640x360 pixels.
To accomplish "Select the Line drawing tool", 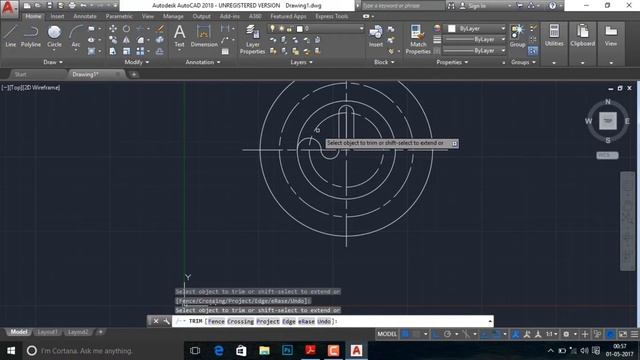I will click(11, 36).
